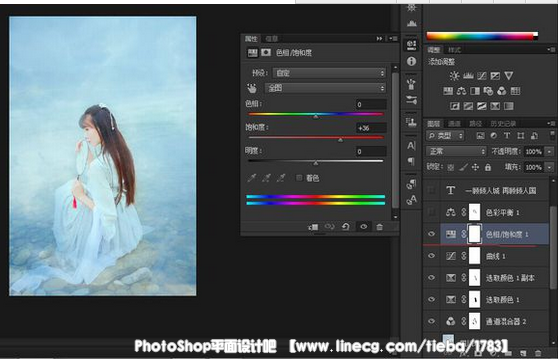This screenshot has width=558, height=363.
Task: Click the saturation (饱和度) slider handle
Action: [x=341, y=140]
